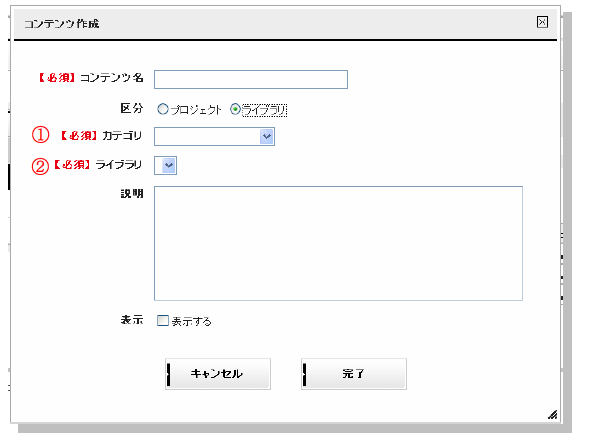Enable the 表示する checkbox
589x440 pixels.
click(x=163, y=321)
